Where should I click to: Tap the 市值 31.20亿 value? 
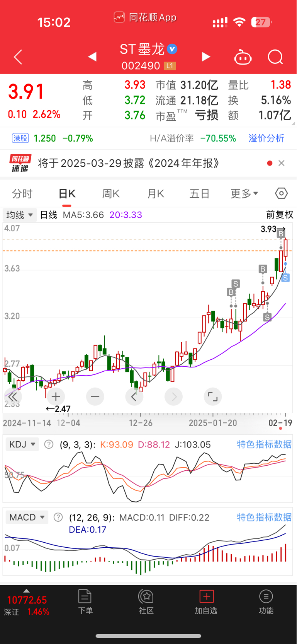pos(199,85)
